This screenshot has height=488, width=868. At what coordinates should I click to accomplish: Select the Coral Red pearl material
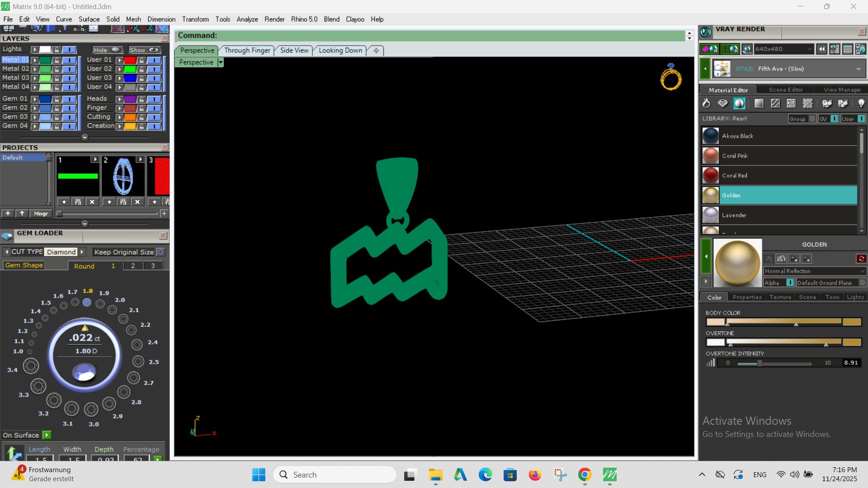pos(779,175)
